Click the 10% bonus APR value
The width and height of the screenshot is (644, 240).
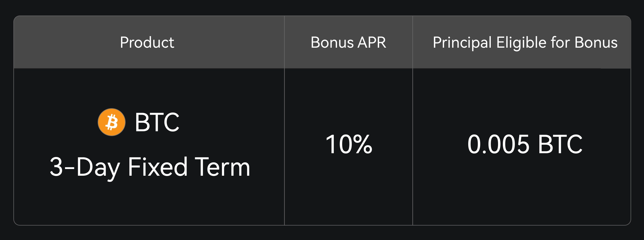[349, 145]
